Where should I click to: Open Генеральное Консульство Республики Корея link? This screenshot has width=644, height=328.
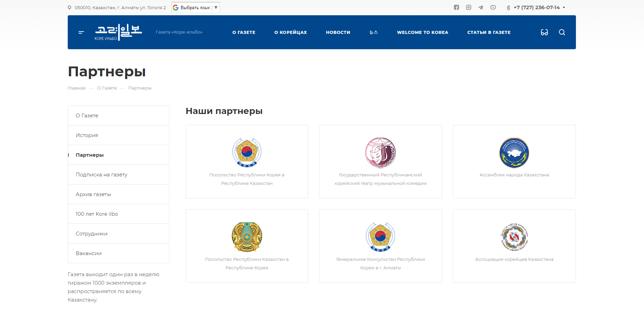point(380,264)
